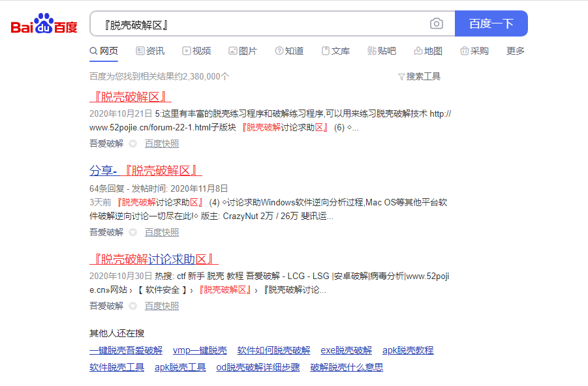Search related term exe脱壳破解
Image resolution: width=588 pixels, height=386 pixels.
347,350
